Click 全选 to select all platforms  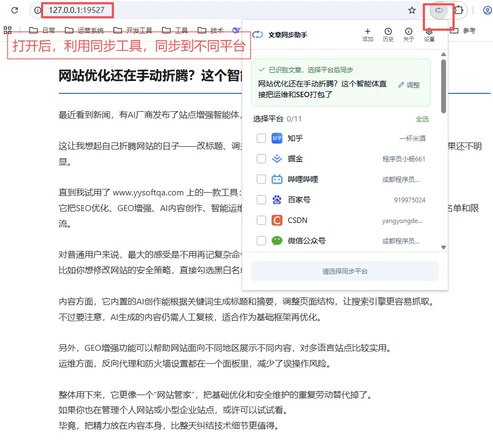[422, 119]
